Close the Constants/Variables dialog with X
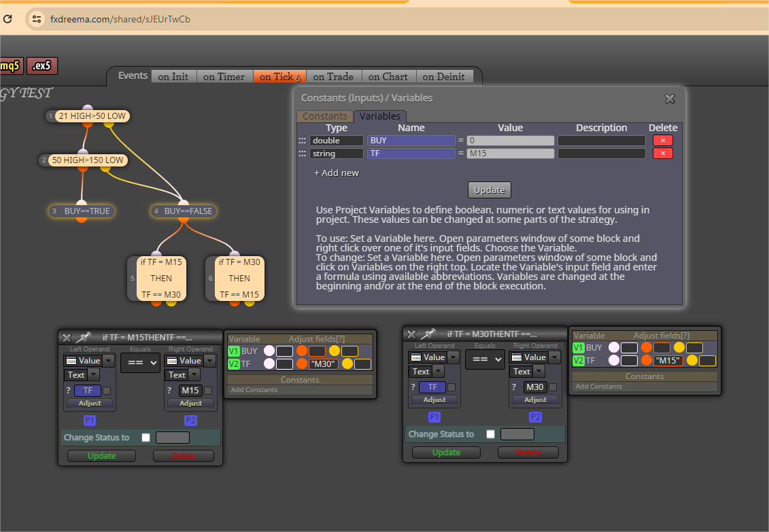This screenshot has height=532, width=769. [670, 99]
